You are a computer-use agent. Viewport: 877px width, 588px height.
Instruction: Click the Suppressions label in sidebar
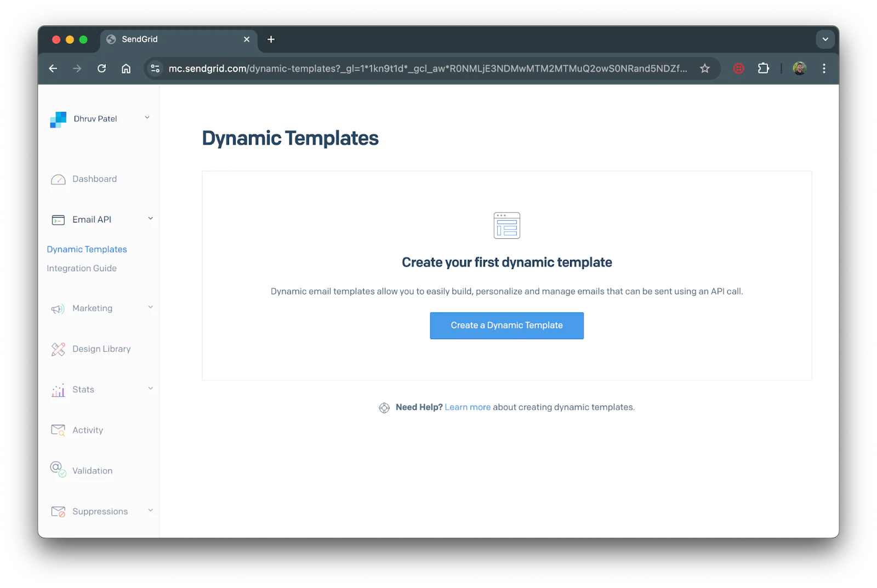pos(100,512)
